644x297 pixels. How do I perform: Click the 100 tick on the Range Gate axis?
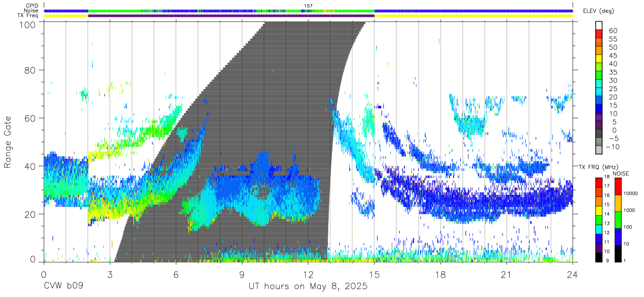coord(28,24)
